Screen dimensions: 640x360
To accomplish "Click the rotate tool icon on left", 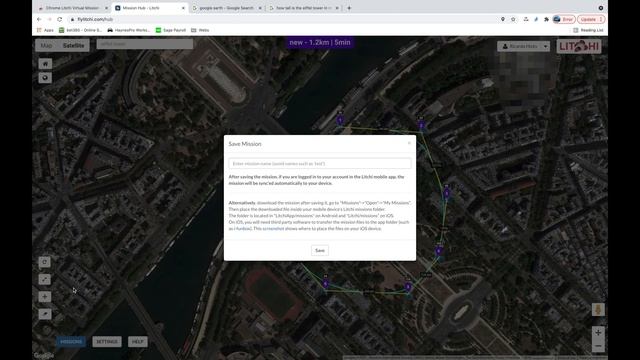I will [x=44, y=262].
